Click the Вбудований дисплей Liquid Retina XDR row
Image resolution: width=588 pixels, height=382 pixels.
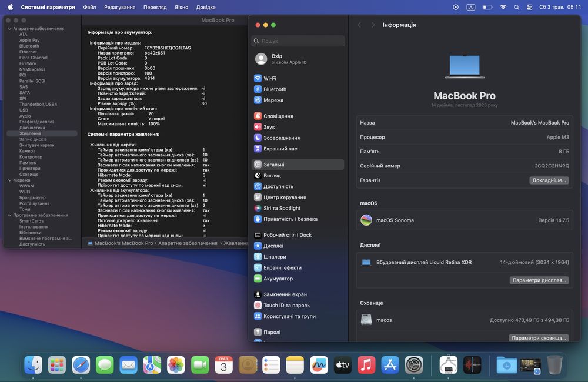(465, 263)
